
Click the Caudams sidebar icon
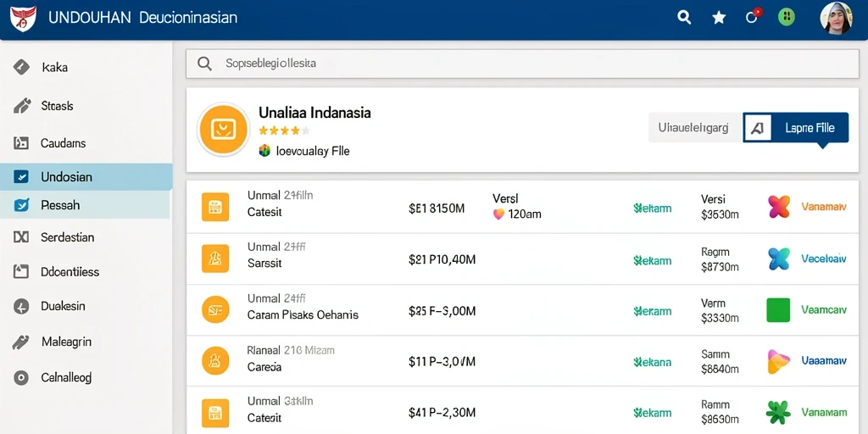[x=20, y=142]
